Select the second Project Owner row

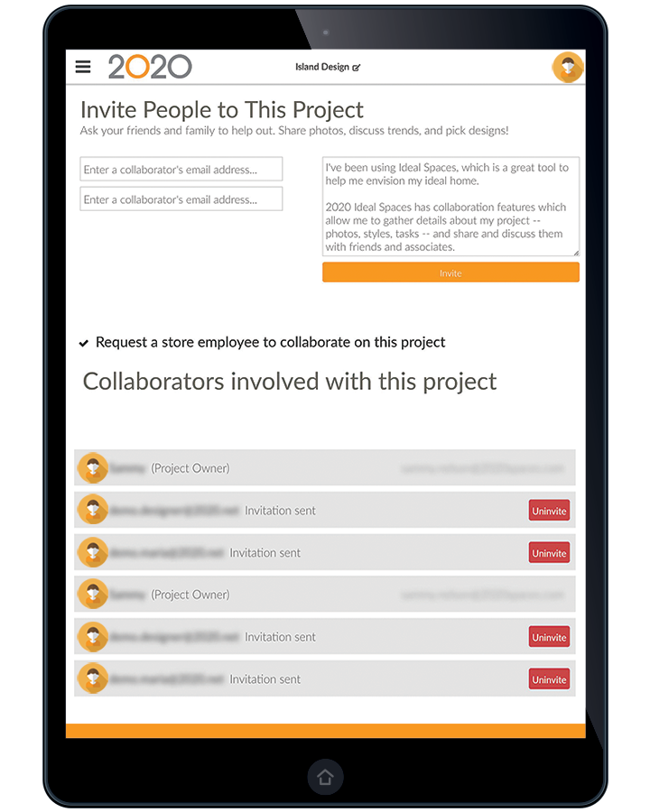[324, 594]
